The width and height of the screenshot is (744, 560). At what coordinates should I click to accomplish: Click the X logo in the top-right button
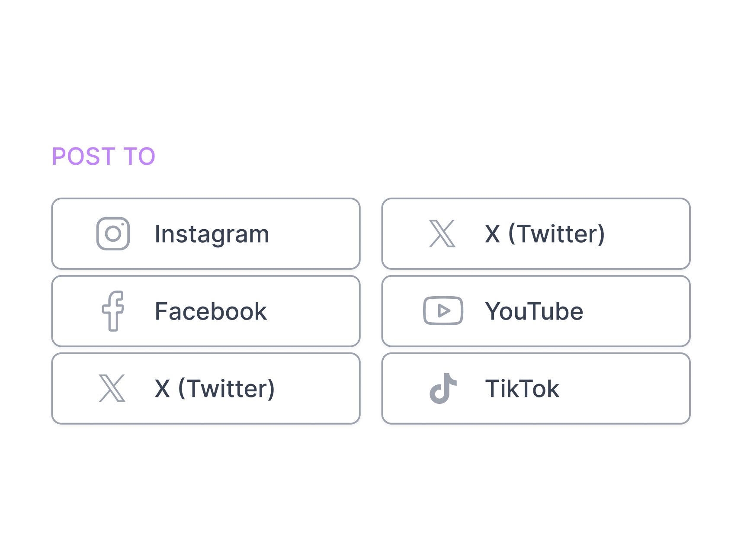tap(442, 234)
